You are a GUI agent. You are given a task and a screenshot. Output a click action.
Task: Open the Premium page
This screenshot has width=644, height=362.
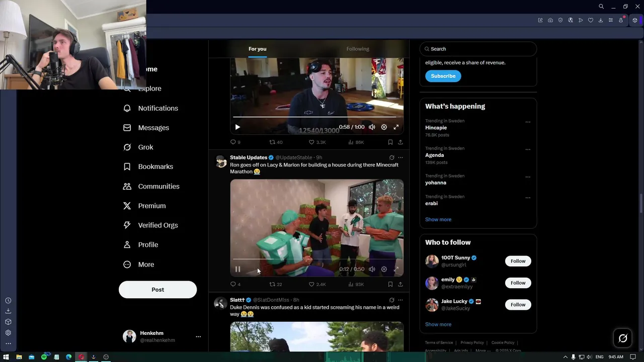coord(144,206)
